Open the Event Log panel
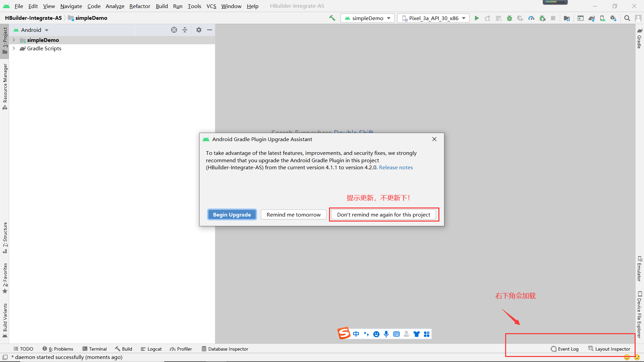 (565, 349)
